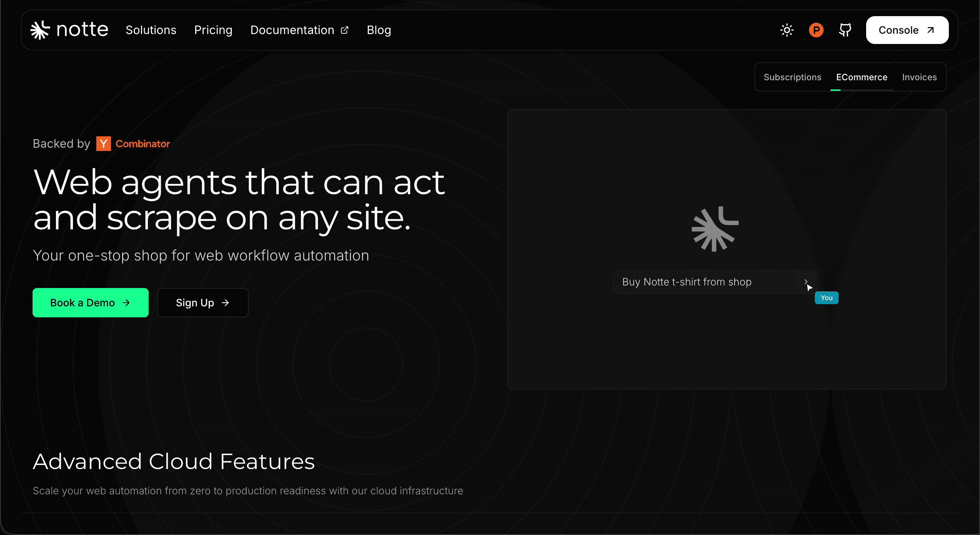The width and height of the screenshot is (980, 535).
Task: Open the Documentation link
Action: point(300,30)
